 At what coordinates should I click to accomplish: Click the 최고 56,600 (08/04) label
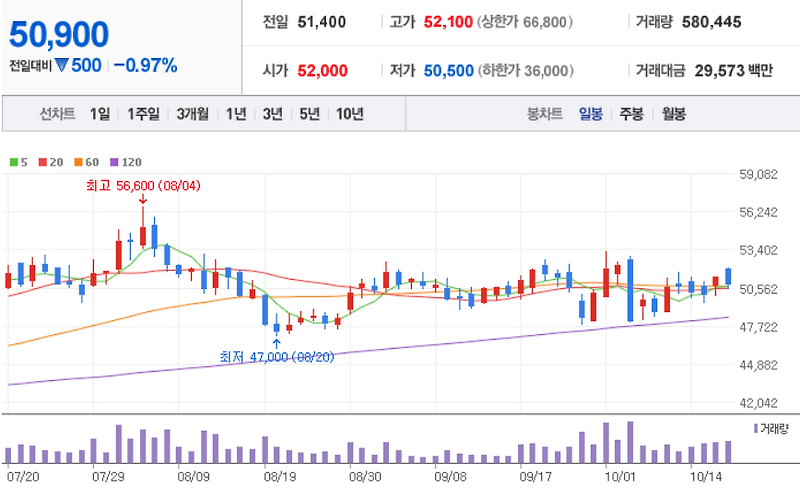(x=143, y=185)
